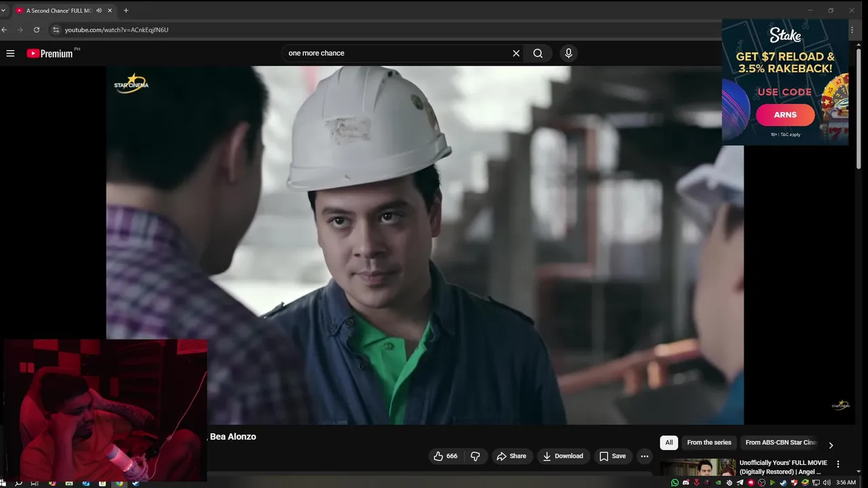
Task: Open the volume control in tray
Action: point(827,483)
